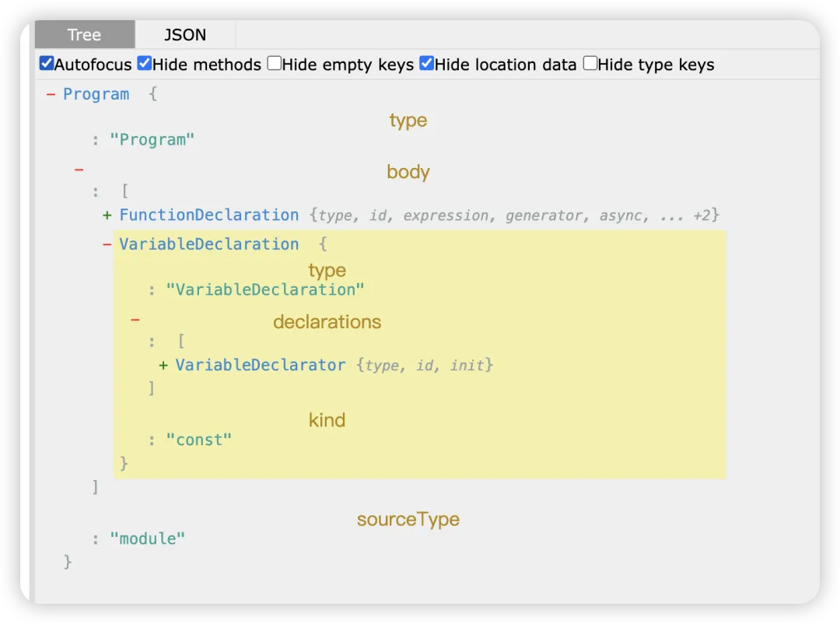Untick Hide location data checkbox

[426, 63]
